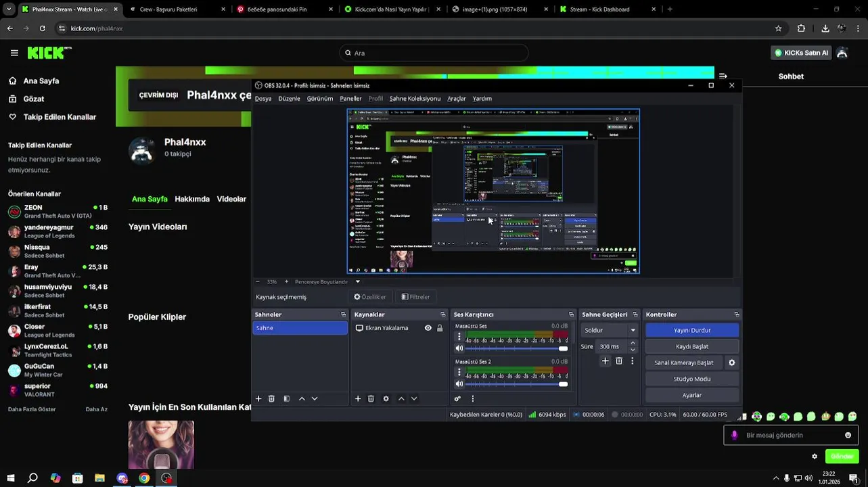This screenshot has height=487, width=868.
Task: Open advanced audio properties gears in Ses Karıştırıcı
Action: tap(458, 399)
